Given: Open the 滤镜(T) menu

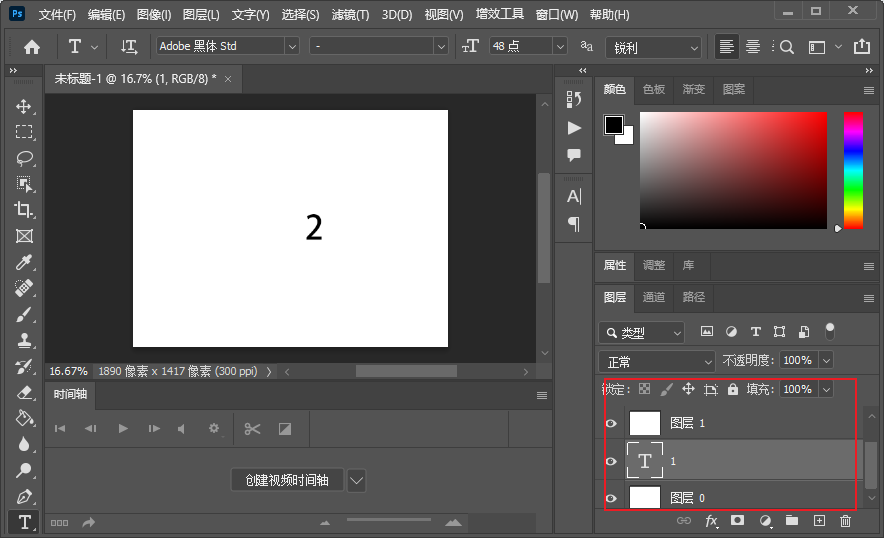Looking at the screenshot, I should click(350, 15).
